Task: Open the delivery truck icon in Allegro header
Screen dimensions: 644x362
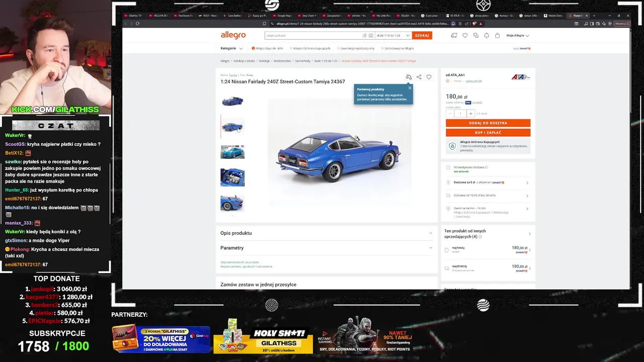Action: [454, 36]
